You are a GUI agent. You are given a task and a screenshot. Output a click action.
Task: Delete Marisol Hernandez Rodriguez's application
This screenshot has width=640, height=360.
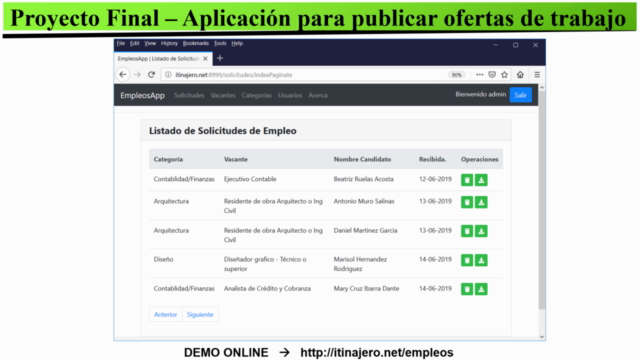click(467, 260)
